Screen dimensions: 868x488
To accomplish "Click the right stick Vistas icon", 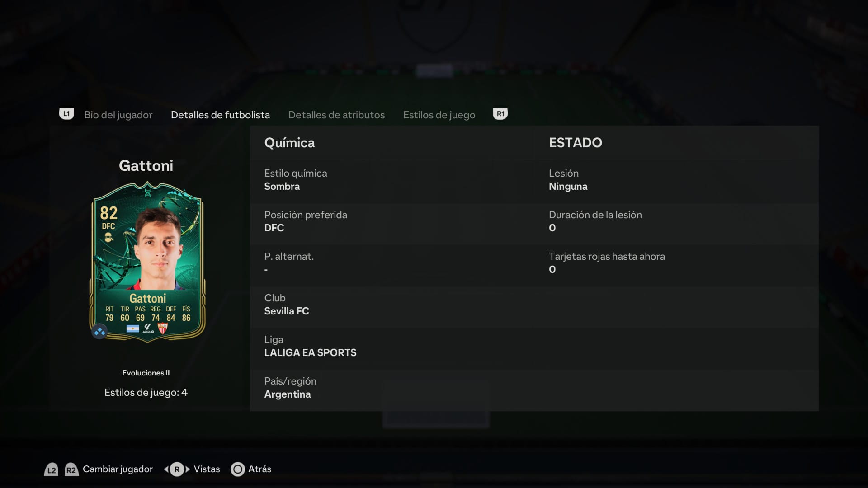I will (x=177, y=469).
